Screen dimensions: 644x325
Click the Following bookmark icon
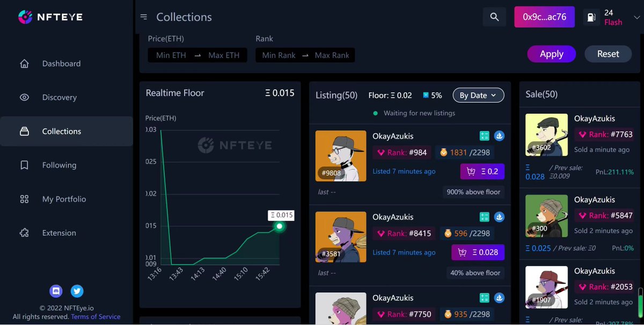coord(24,165)
